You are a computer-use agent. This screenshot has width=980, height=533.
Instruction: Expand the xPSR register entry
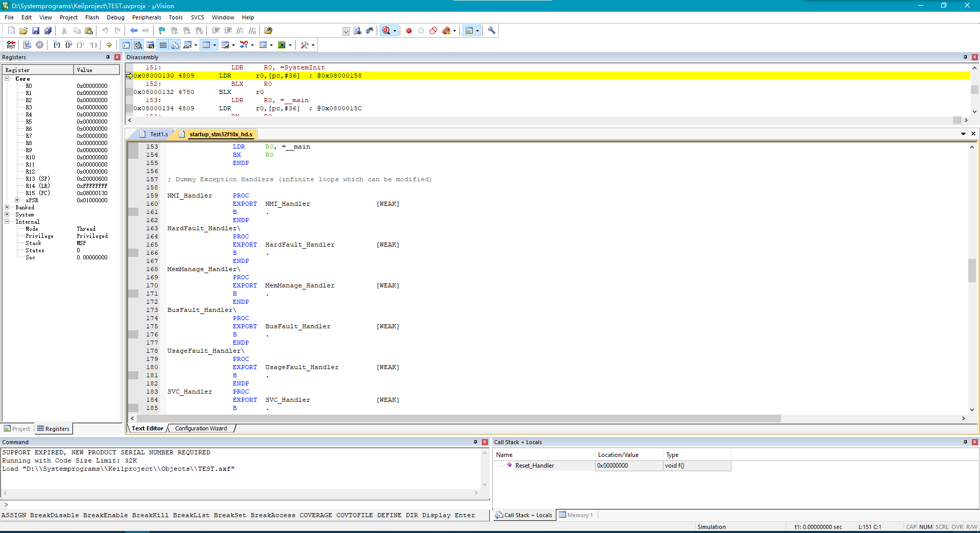pyautogui.click(x=17, y=200)
